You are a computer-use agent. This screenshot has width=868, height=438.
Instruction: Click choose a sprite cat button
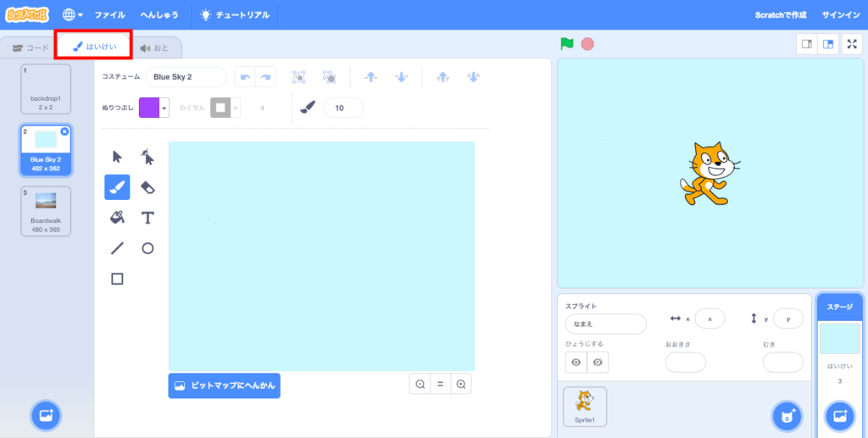point(787,417)
